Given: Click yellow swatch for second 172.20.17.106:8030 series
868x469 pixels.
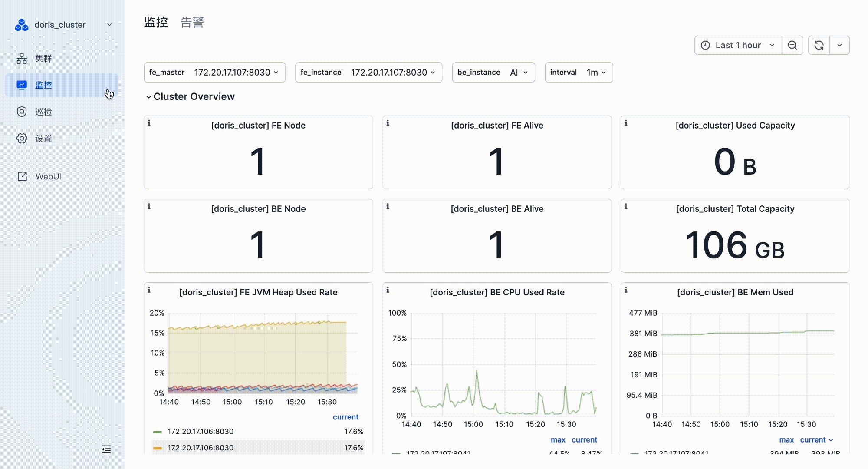Looking at the screenshot, I should pyautogui.click(x=158, y=448).
